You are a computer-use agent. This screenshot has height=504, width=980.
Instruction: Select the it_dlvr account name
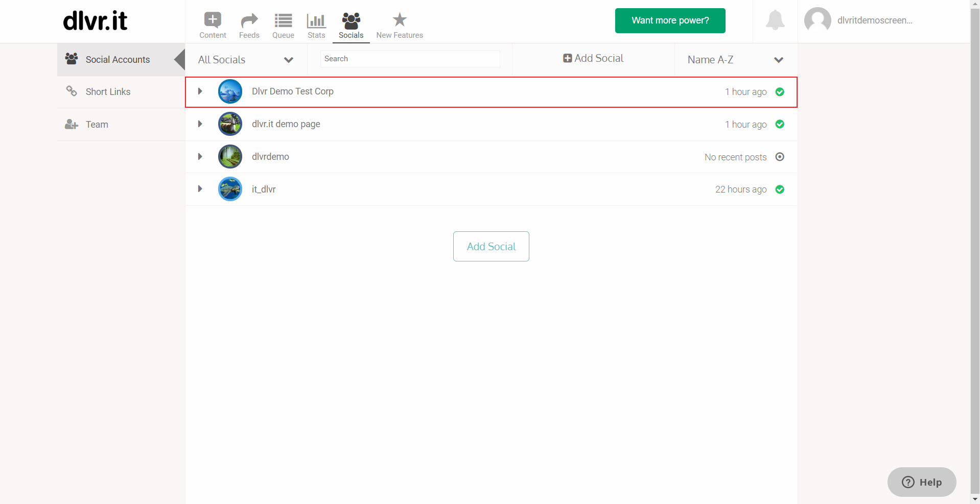(264, 189)
